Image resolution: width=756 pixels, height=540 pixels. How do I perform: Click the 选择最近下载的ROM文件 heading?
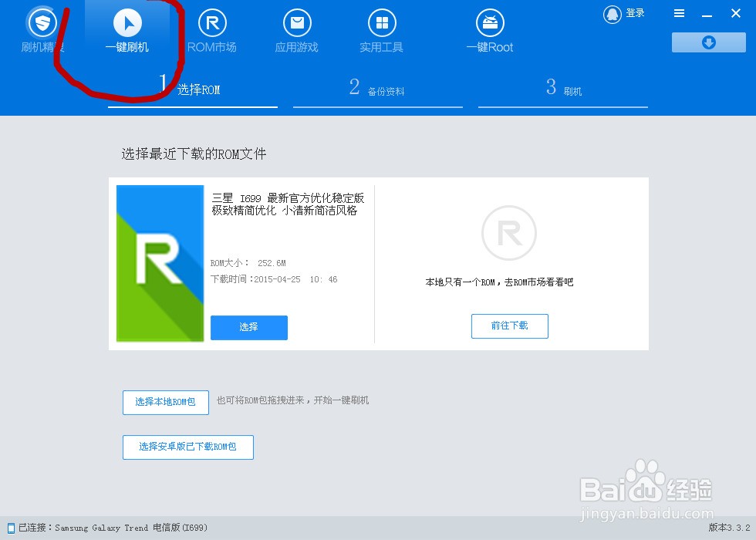coord(194,154)
